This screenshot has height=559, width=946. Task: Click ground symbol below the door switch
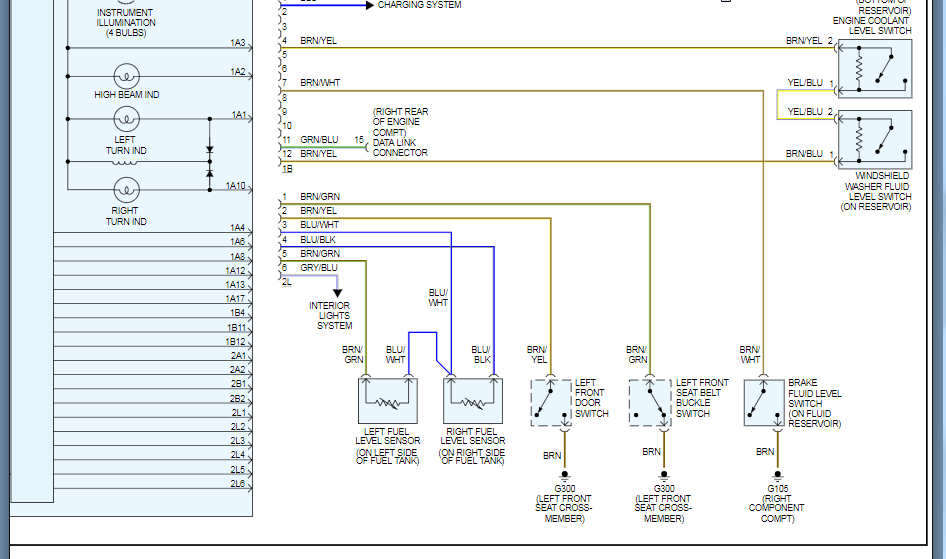565,477
